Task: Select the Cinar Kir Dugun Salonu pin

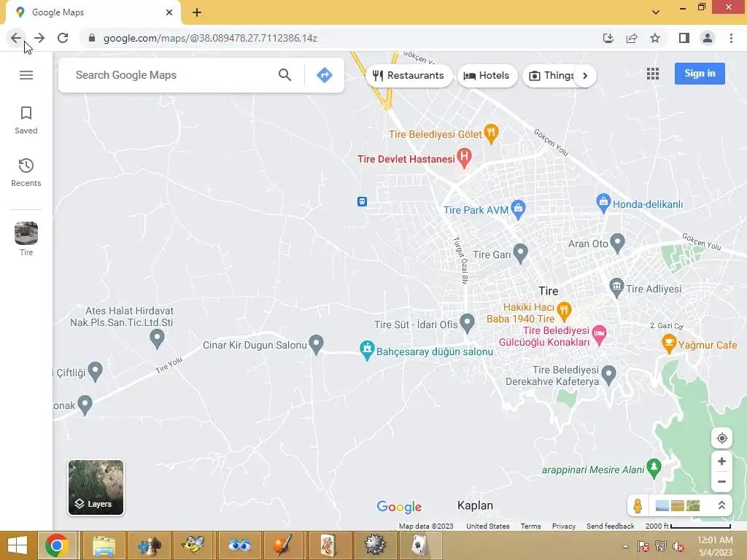Action: click(x=317, y=344)
